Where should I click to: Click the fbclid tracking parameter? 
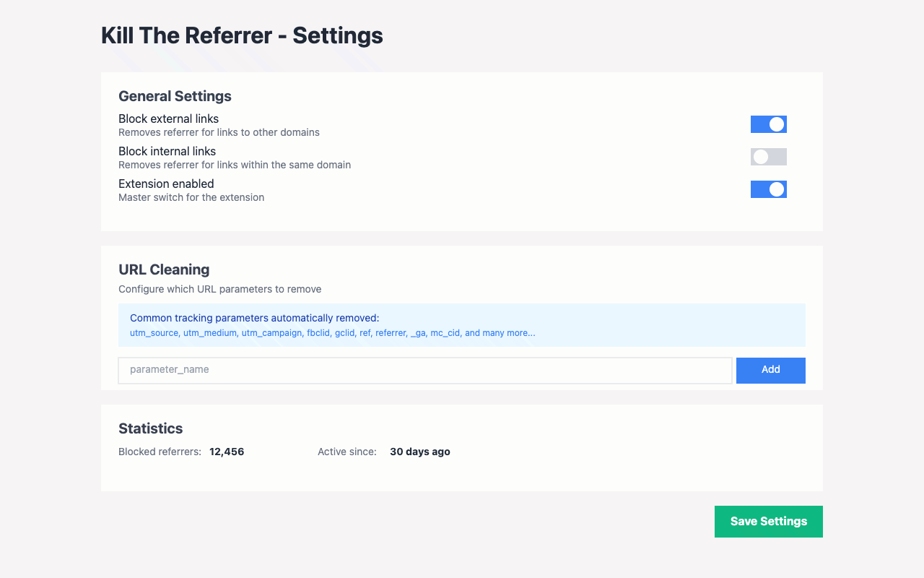coord(318,333)
